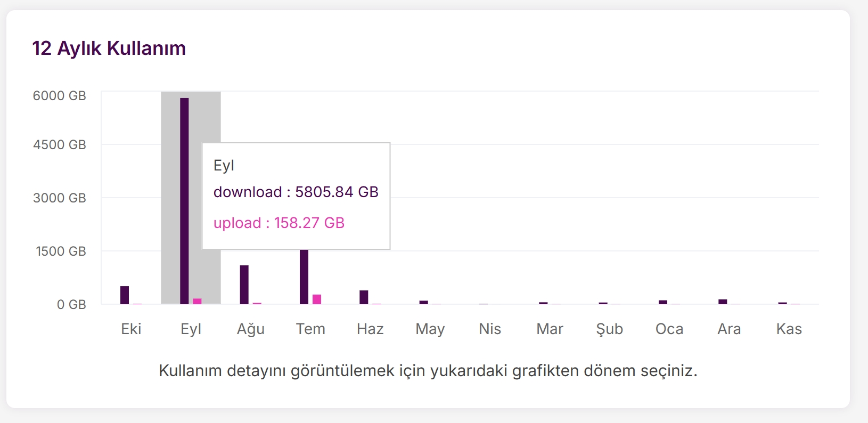The image size is (868, 423).
Task: Click the Eki month label
Action: 131,329
